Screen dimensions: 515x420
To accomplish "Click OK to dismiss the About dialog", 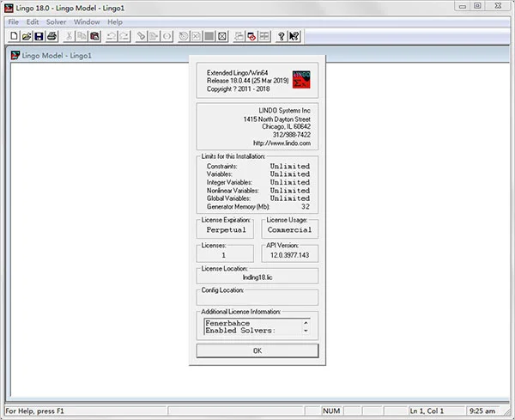I will (x=257, y=350).
